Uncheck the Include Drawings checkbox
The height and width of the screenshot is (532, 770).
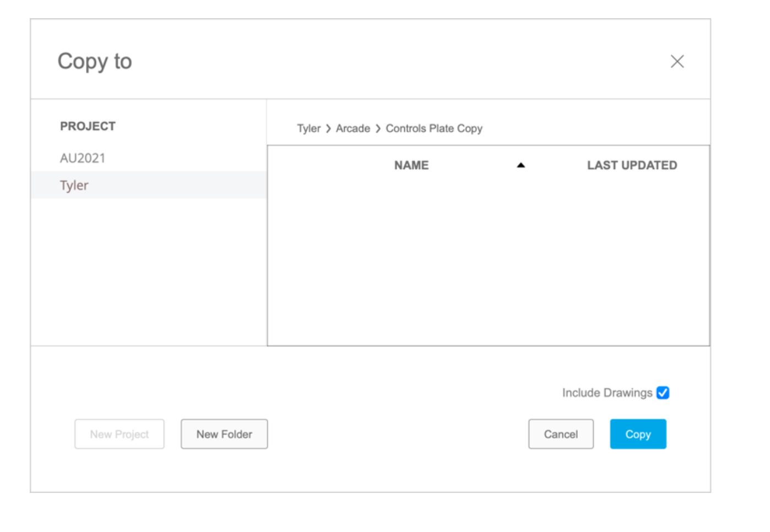[663, 393]
